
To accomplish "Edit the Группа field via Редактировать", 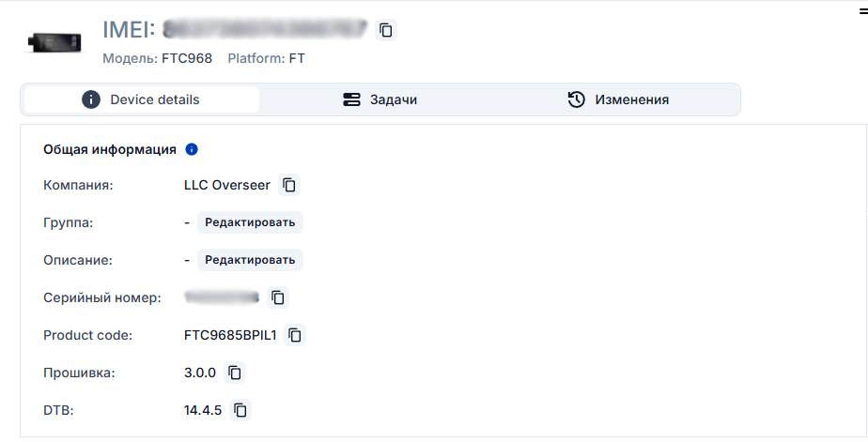I will pos(250,222).
